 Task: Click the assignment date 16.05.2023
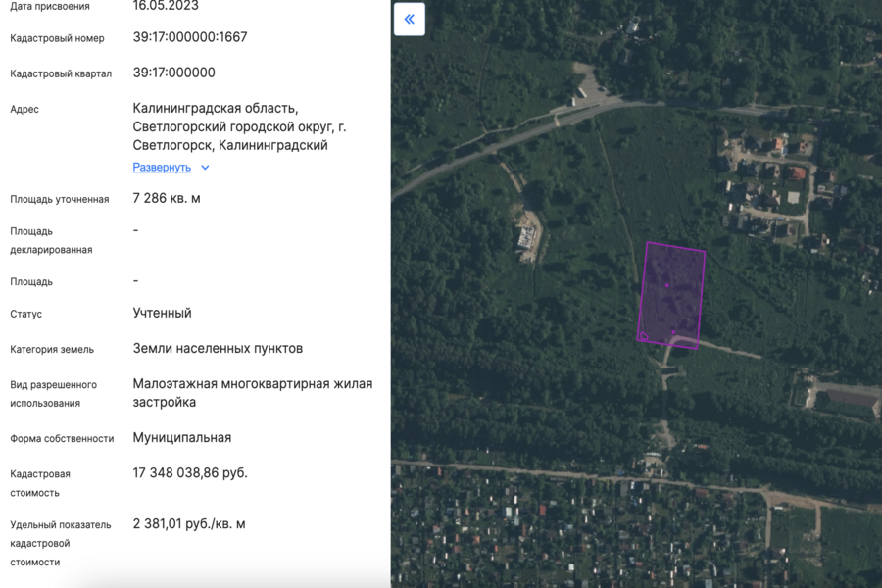pyautogui.click(x=166, y=6)
